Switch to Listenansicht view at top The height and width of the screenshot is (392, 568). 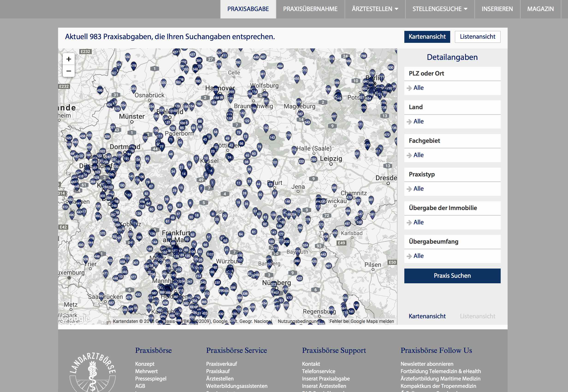[477, 37]
